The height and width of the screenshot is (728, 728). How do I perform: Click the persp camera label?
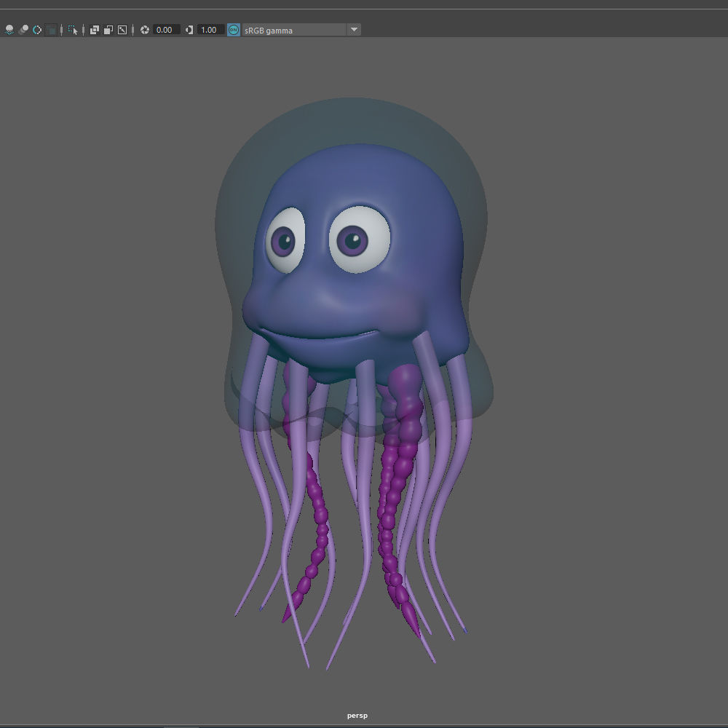click(x=357, y=716)
